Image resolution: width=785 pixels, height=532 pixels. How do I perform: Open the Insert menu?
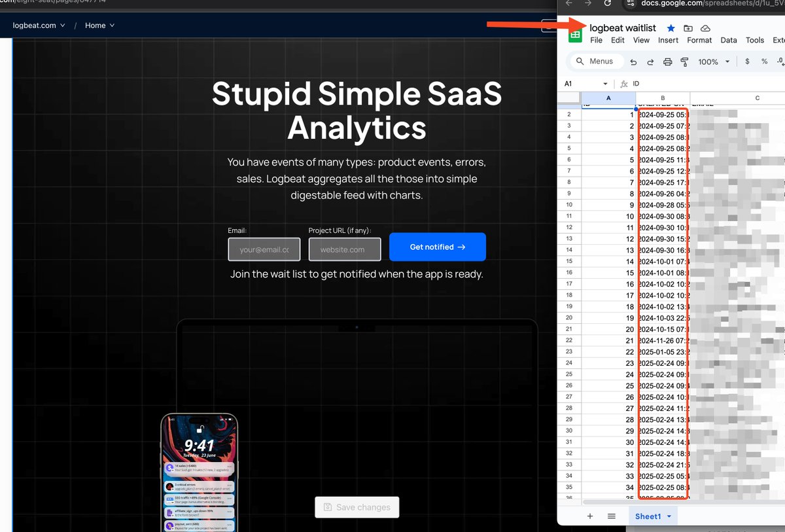(x=668, y=40)
